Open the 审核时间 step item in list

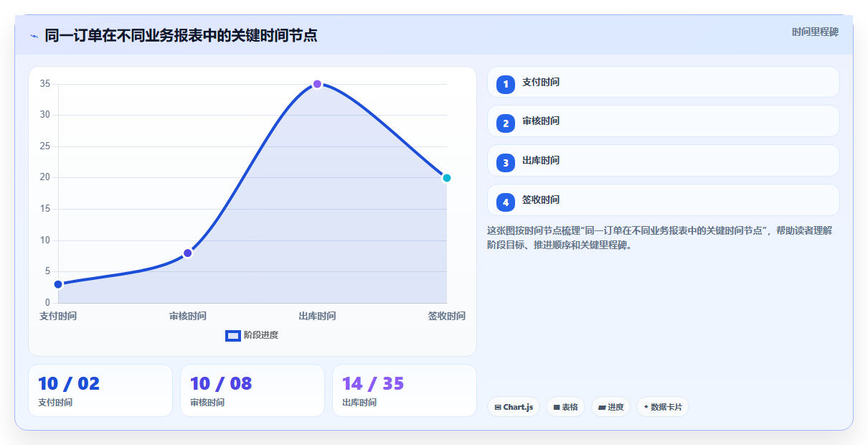coord(664,121)
